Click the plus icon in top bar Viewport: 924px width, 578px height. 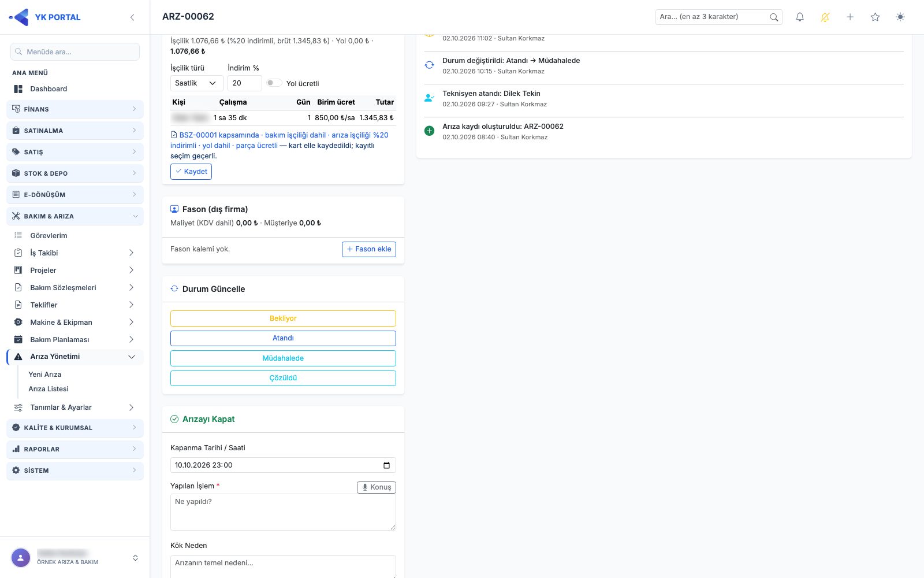(x=850, y=17)
